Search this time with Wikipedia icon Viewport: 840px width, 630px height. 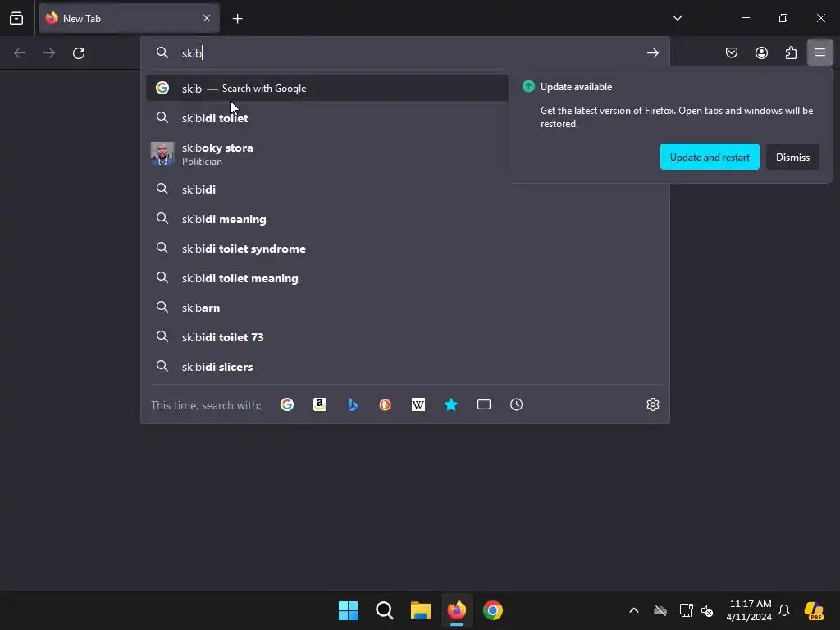[418, 404]
